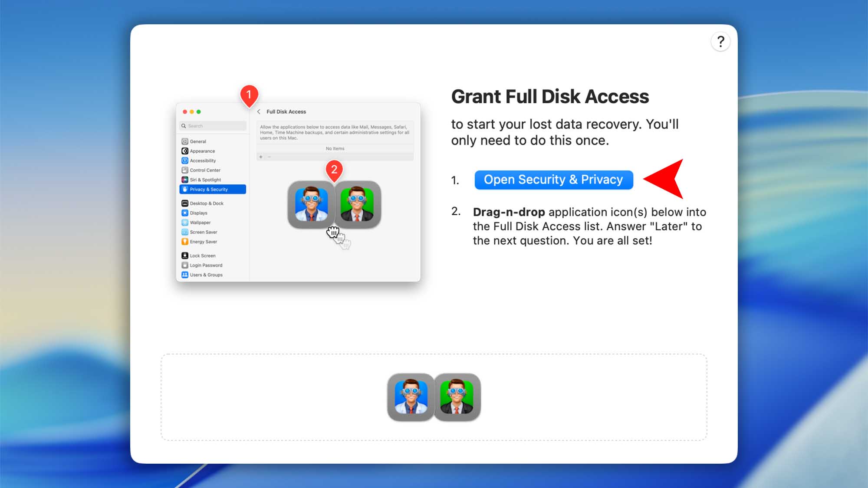The width and height of the screenshot is (868, 488).
Task: Open the Users & Groups icon
Action: click(184, 275)
